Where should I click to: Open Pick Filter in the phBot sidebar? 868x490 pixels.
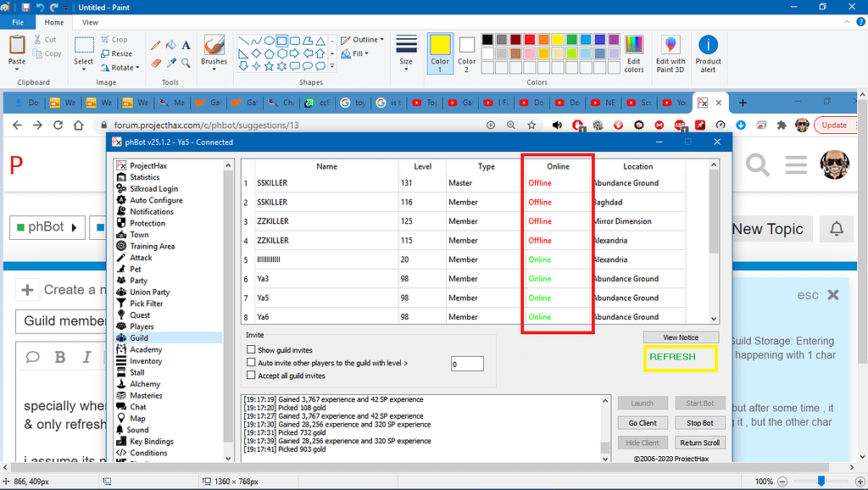146,303
